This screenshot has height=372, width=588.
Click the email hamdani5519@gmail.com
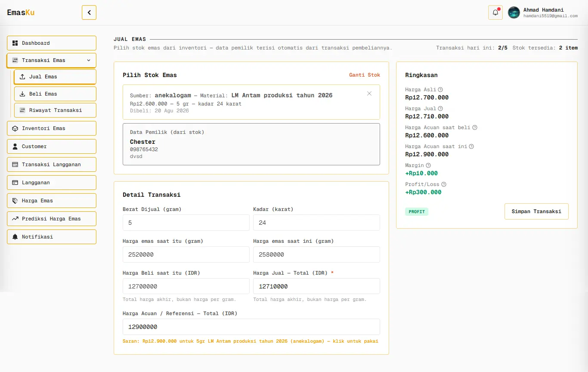(x=551, y=16)
